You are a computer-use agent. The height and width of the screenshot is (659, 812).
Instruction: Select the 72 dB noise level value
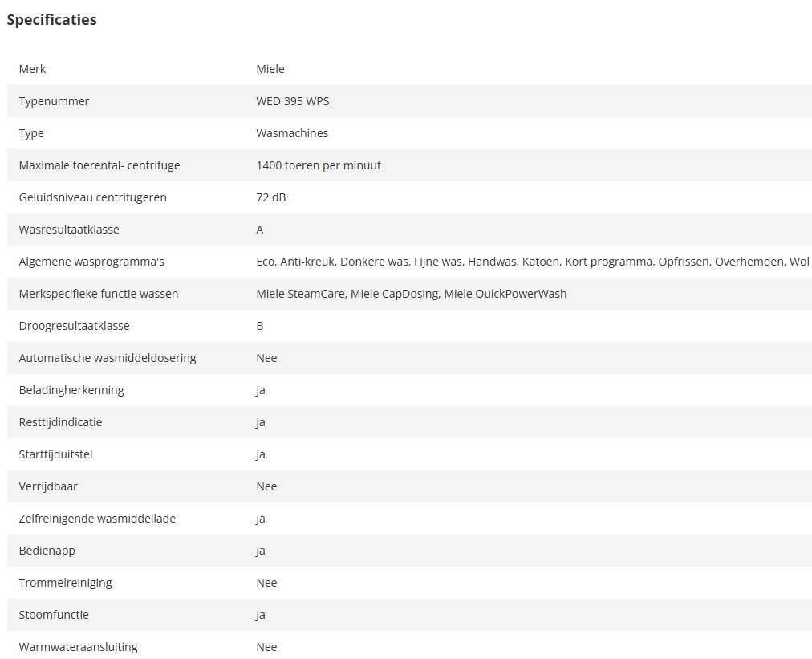(x=271, y=197)
